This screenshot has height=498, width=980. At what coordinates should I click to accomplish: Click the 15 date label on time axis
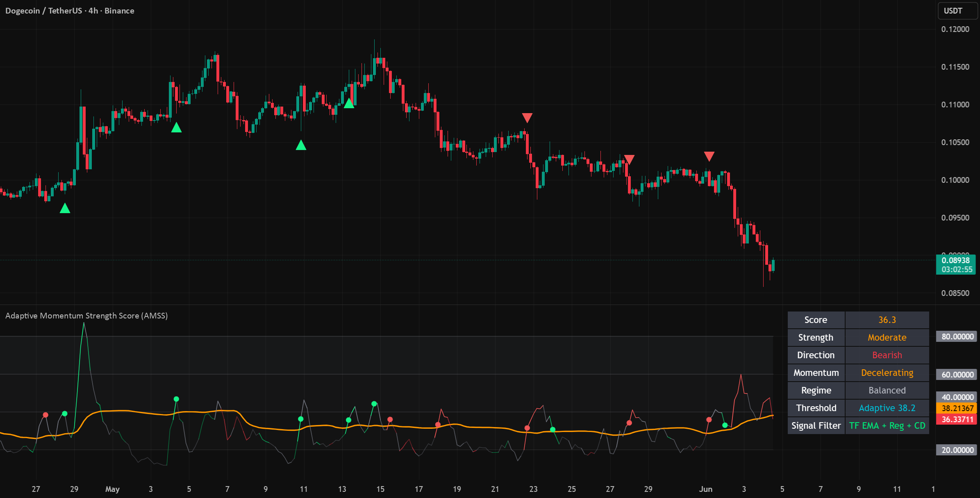(380, 489)
